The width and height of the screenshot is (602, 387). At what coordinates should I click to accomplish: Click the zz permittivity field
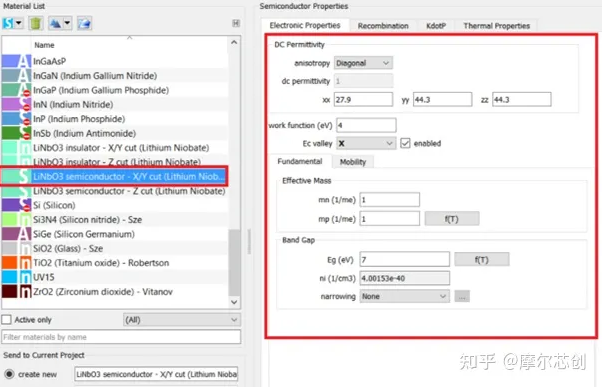click(521, 99)
